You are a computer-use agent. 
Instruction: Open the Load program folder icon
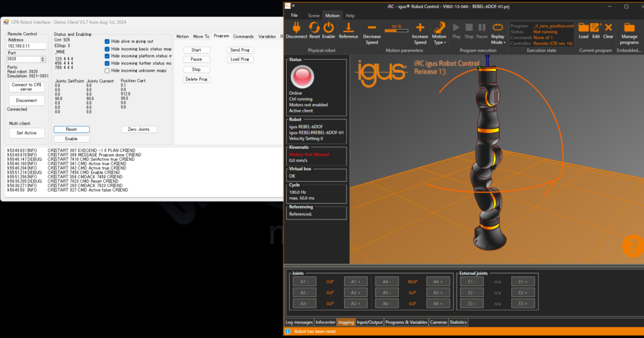583,28
